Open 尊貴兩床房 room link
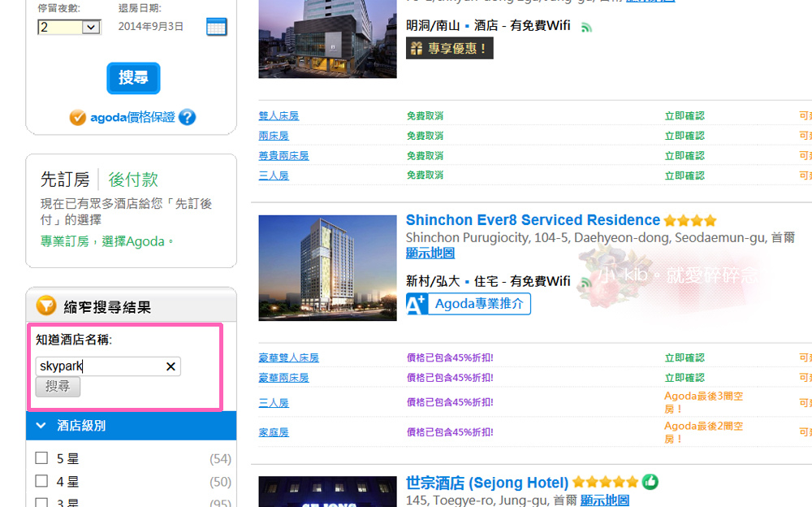Screen dimensions: 812x507 [283, 155]
